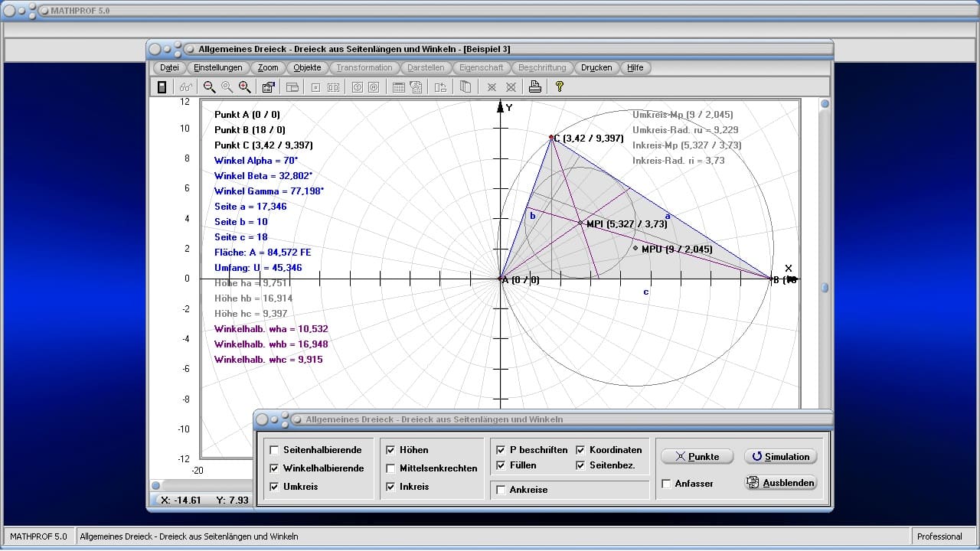Image resolution: width=980 pixels, height=551 pixels.
Task: Click the coordinate table icon in the toolbar
Action: tap(398, 87)
